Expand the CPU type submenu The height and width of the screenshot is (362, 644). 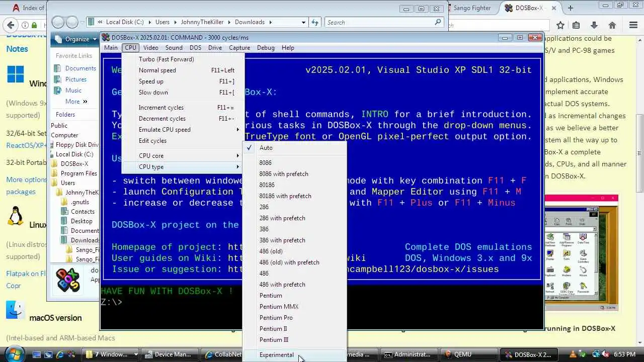pos(184,167)
